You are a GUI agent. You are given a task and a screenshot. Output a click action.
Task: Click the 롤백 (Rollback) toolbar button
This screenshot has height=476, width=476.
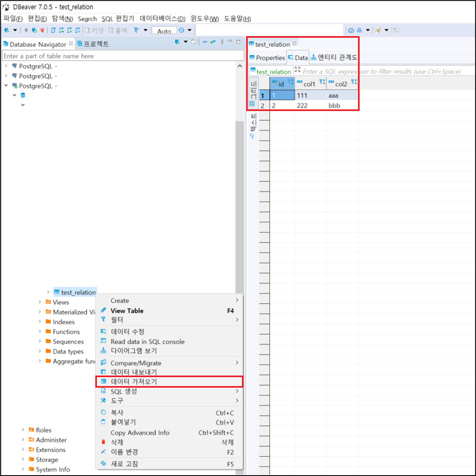click(x=118, y=30)
